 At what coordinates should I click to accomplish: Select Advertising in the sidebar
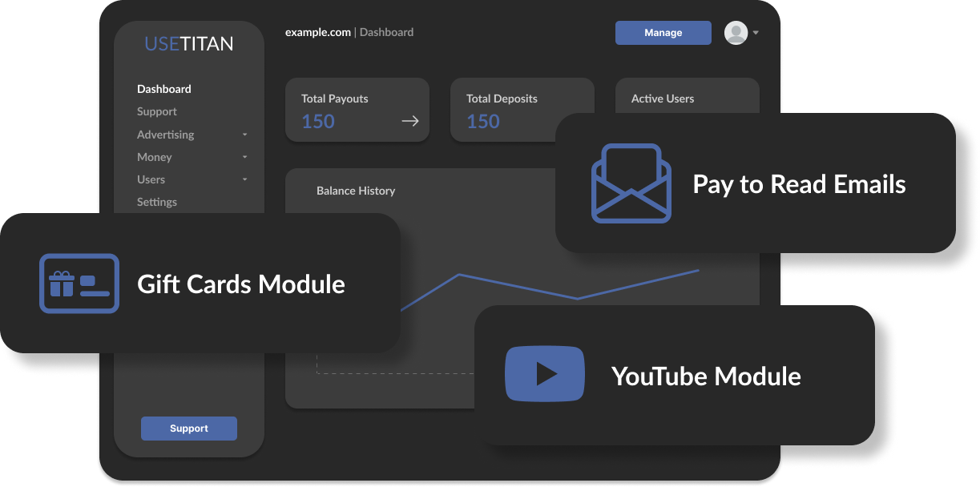click(x=166, y=135)
